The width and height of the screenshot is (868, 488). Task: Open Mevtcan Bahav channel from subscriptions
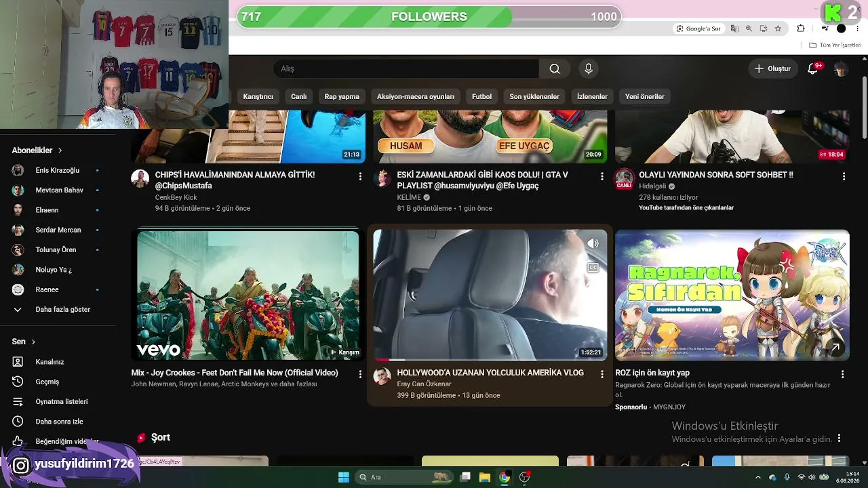pos(58,190)
